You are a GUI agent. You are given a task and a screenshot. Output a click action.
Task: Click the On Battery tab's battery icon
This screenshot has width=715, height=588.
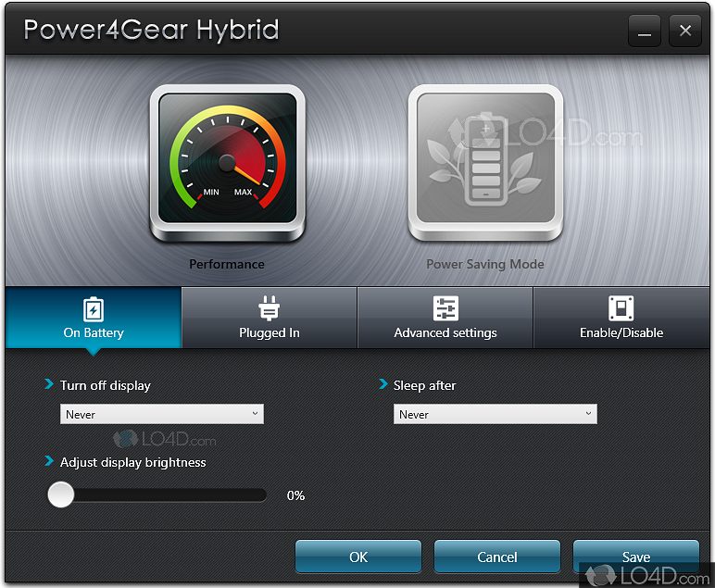pos(94,309)
